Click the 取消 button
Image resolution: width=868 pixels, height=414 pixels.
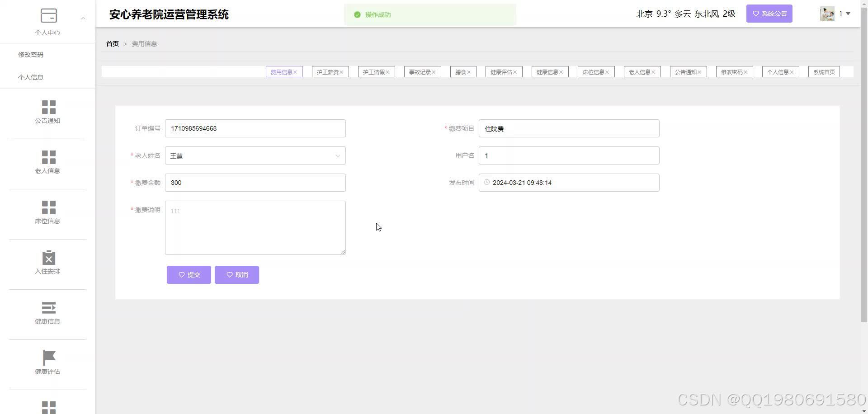point(237,275)
